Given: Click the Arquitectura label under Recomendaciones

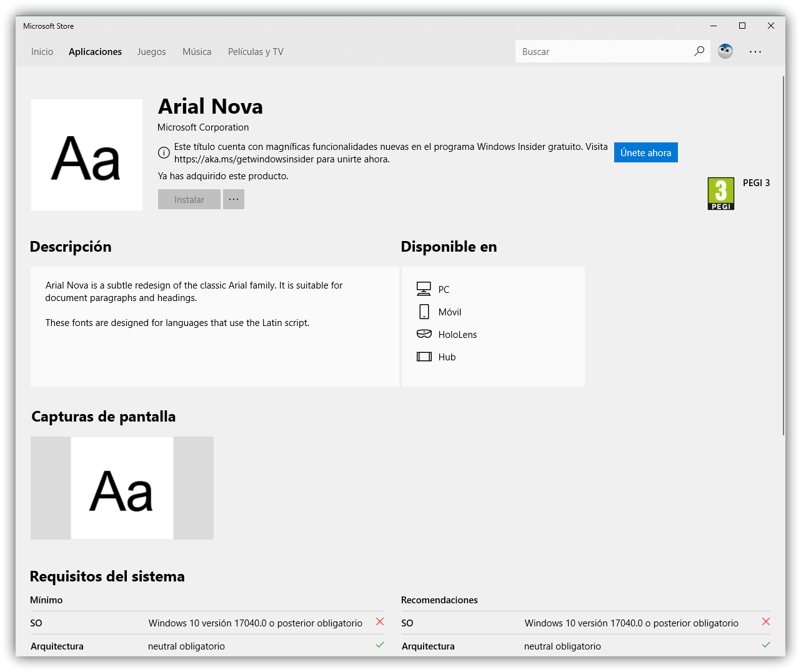Looking at the screenshot, I should pyautogui.click(x=428, y=646).
